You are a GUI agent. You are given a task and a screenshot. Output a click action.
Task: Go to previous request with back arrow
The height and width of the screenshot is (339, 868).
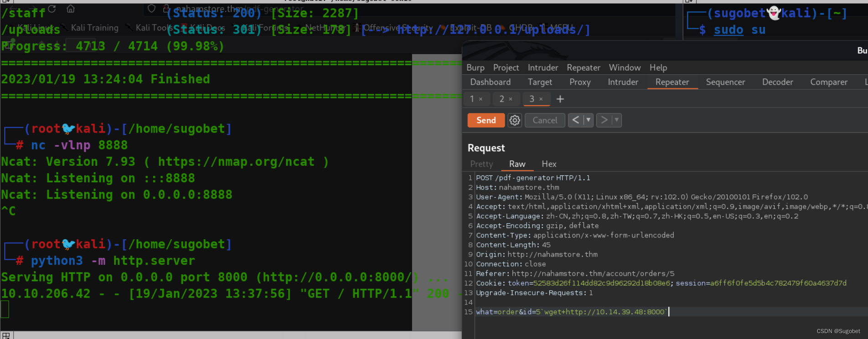click(x=575, y=120)
